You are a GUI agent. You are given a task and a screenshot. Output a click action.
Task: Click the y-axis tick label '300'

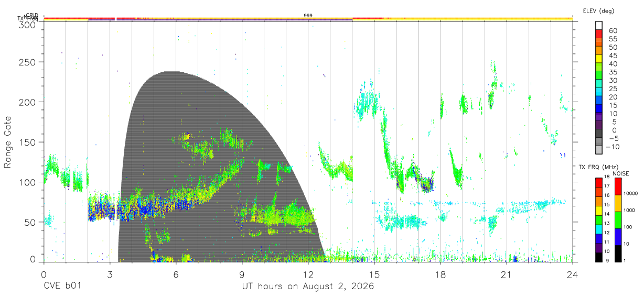click(27, 24)
